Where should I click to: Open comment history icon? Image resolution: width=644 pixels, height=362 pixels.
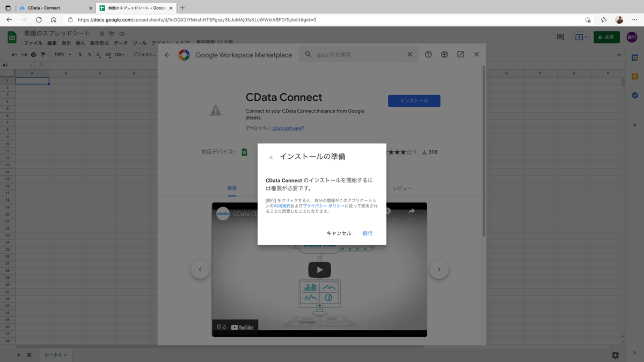tap(560, 37)
